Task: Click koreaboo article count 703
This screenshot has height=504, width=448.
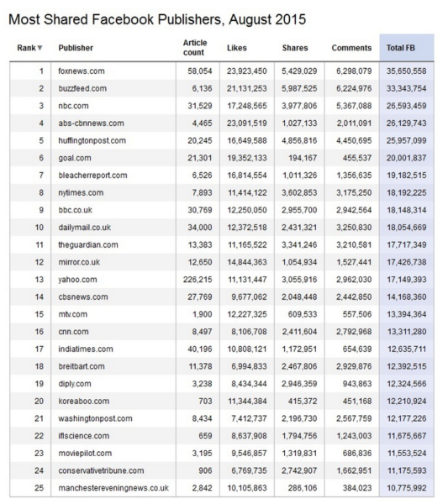Action: [205, 401]
